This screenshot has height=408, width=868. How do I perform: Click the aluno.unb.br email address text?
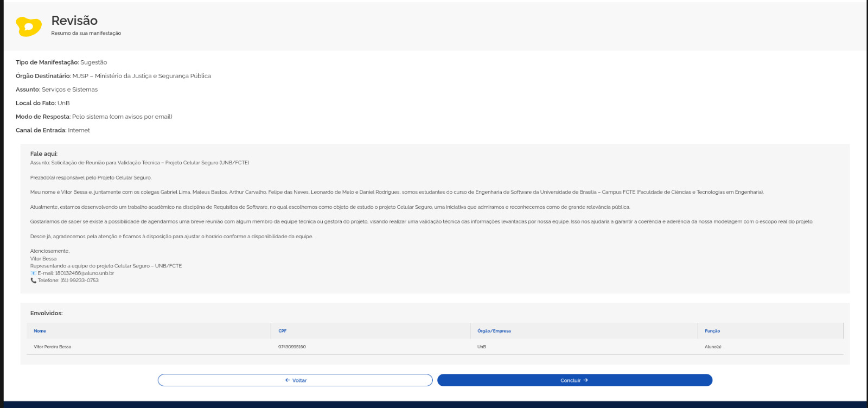pyautogui.click(x=85, y=273)
